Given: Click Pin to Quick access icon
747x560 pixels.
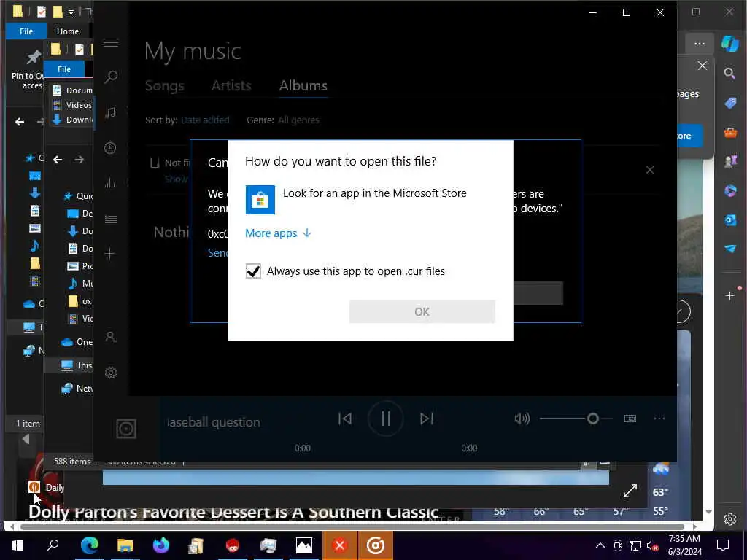Looking at the screenshot, I should 33,58.
